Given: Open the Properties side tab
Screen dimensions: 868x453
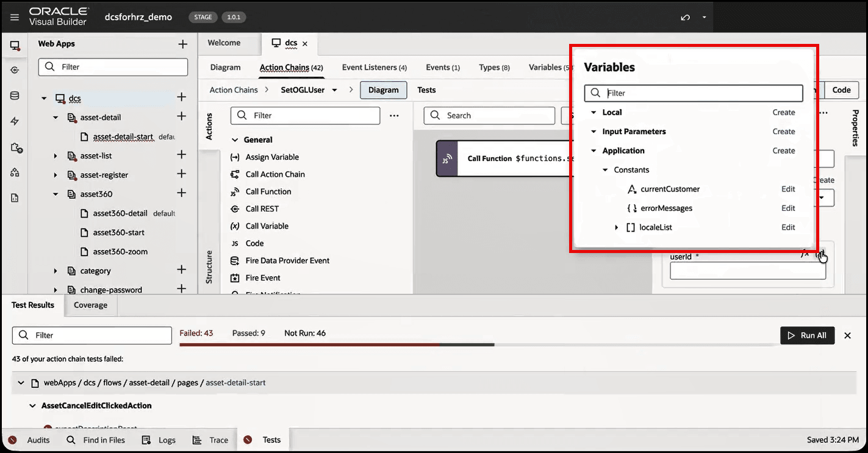Looking at the screenshot, I should 855,128.
